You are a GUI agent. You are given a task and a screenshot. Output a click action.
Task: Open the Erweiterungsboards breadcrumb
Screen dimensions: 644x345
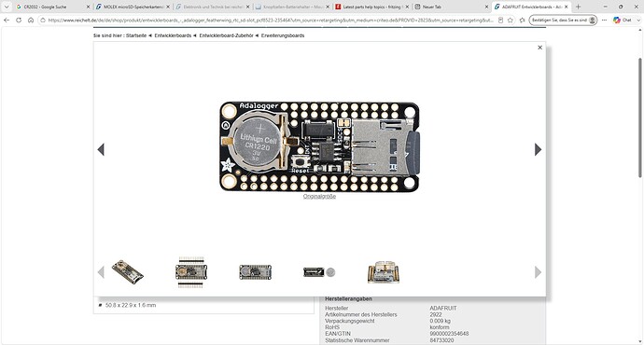coord(283,35)
